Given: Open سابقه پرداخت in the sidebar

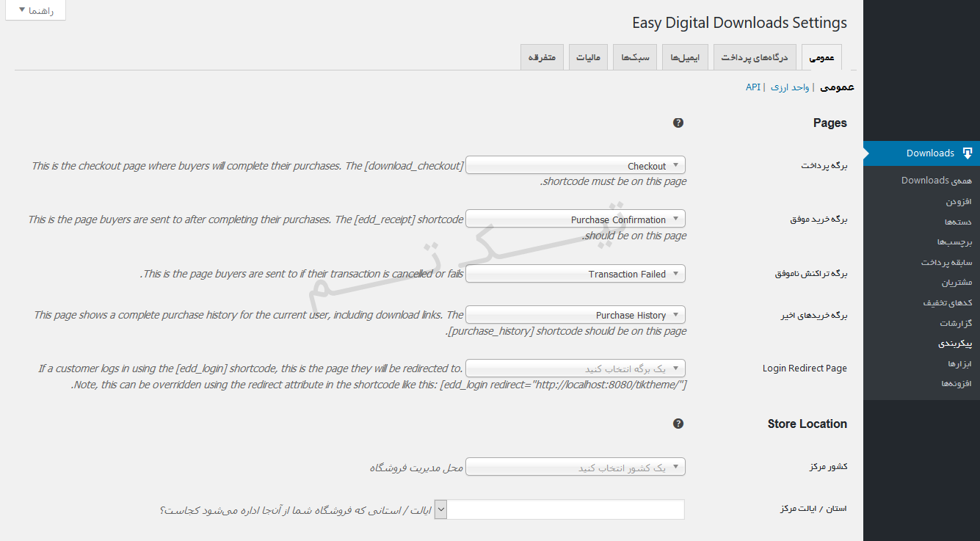Looking at the screenshot, I should 947,262.
